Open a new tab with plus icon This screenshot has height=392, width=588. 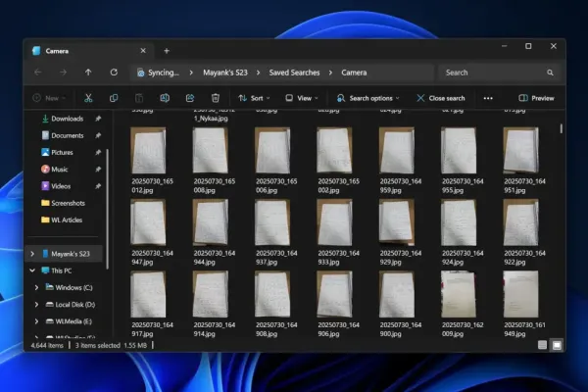167,51
